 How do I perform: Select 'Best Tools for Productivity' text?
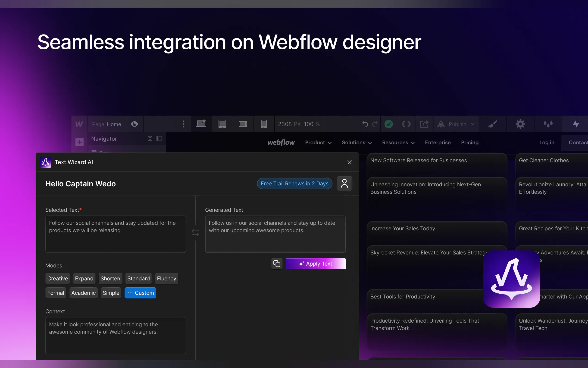click(x=403, y=297)
